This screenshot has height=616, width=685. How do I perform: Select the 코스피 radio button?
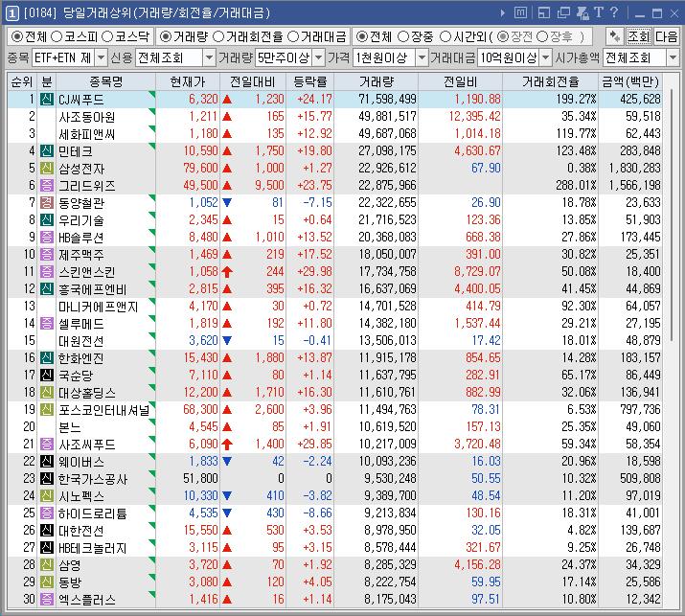click(57, 36)
